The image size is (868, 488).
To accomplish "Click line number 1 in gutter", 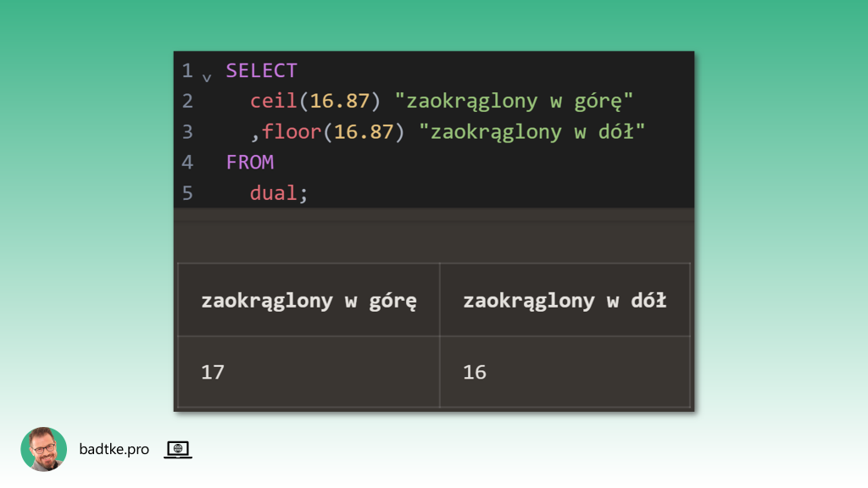I will pyautogui.click(x=187, y=70).
